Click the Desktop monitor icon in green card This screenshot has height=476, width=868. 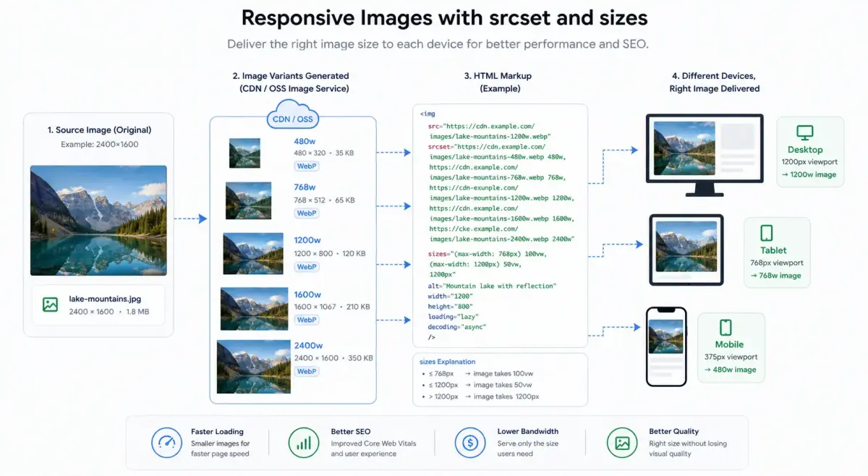coord(805,133)
